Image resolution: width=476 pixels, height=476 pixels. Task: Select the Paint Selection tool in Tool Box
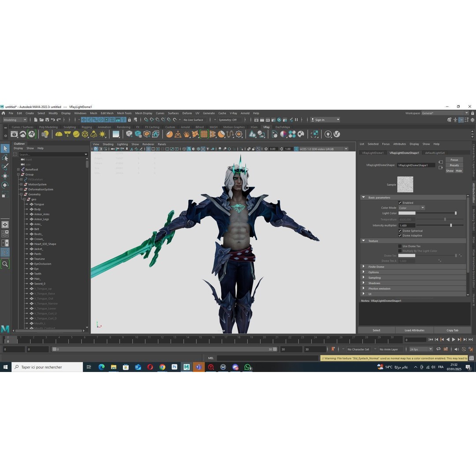tap(5, 167)
